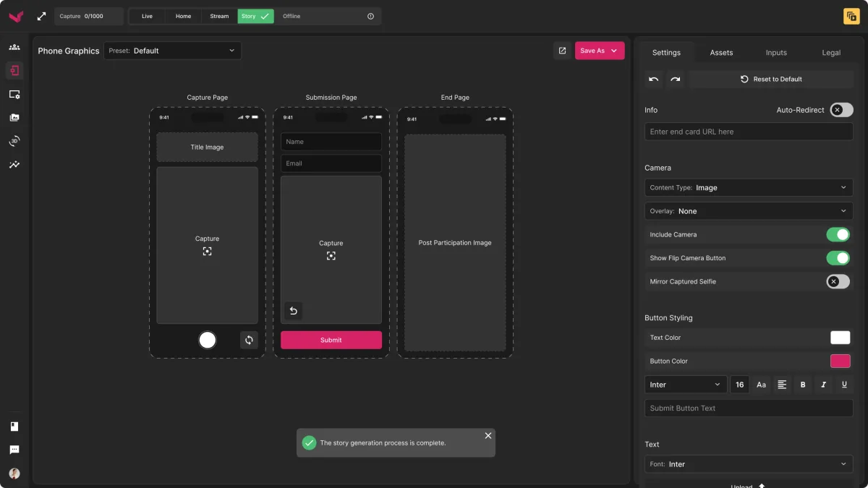Click the app logo in the top-left corner
Screen dimensions: 868x488
click(x=15, y=16)
